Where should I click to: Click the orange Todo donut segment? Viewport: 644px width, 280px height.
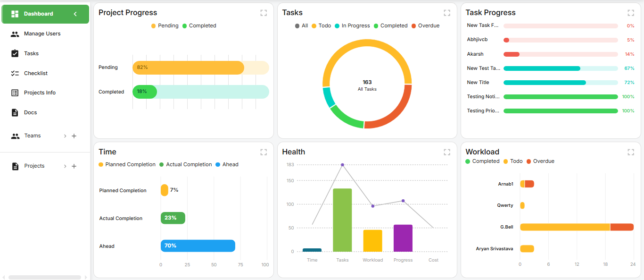coord(367,43)
